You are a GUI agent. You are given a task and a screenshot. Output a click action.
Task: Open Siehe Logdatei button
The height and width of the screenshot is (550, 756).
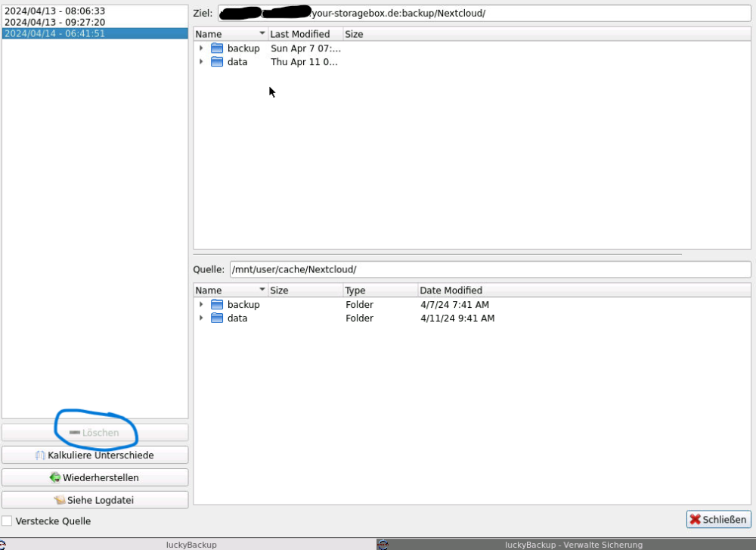point(95,500)
